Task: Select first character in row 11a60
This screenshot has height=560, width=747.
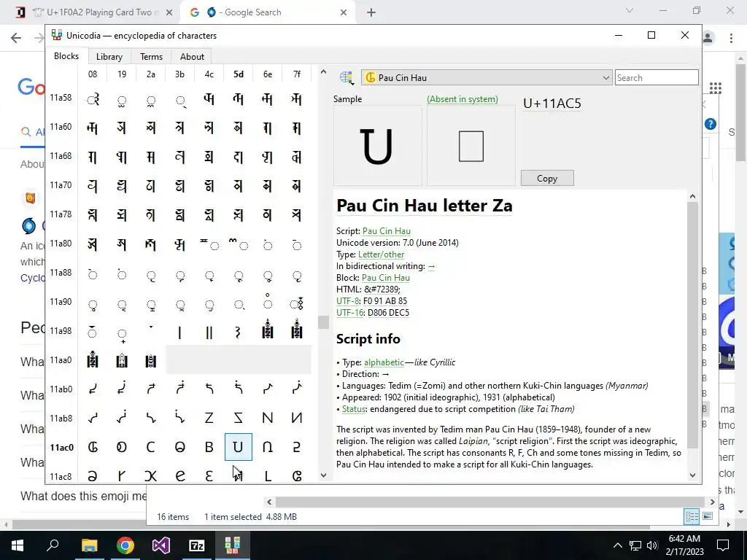Action: pyautogui.click(x=93, y=128)
